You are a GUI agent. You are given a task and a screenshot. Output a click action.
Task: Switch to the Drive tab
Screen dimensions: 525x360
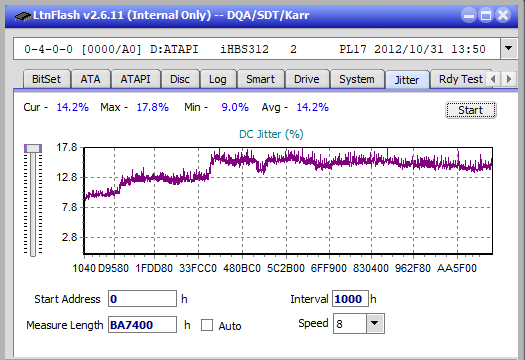[306, 79]
